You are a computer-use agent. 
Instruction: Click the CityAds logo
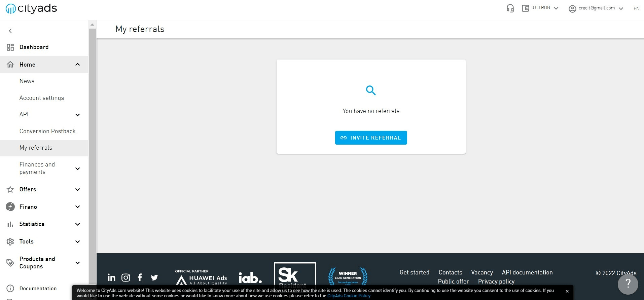click(x=31, y=8)
